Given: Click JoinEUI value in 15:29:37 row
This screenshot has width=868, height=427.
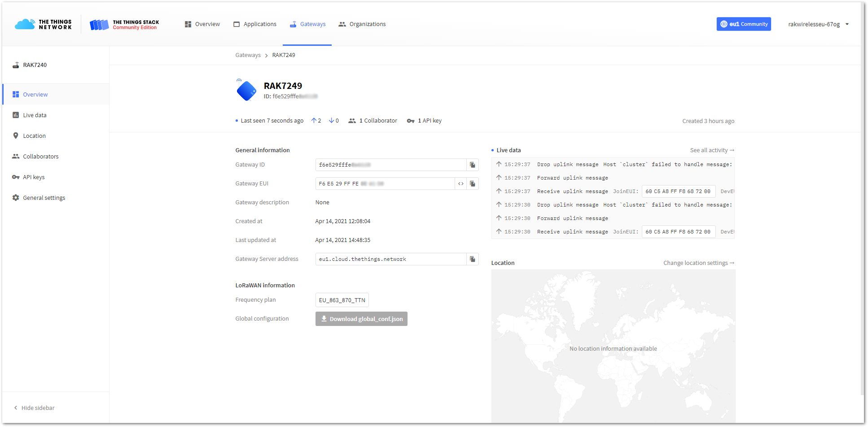Looking at the screenshot, I should point(678,191).
